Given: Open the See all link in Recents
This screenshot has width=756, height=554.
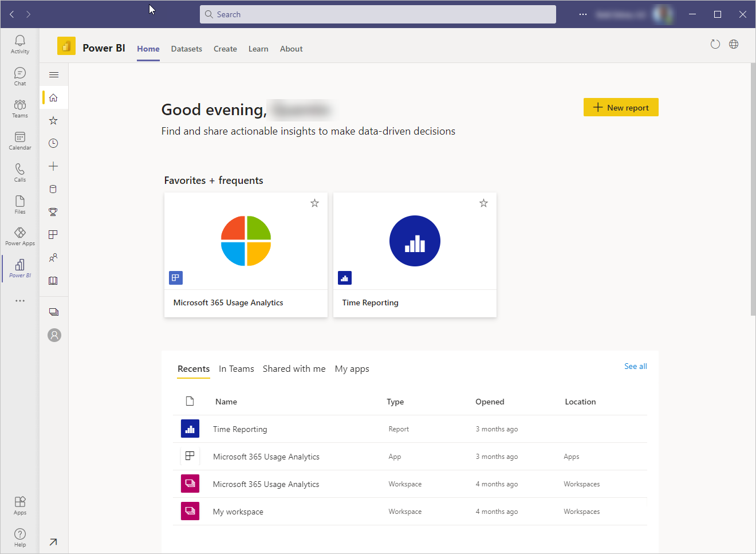Looking at the screenshot, I should tap(635, 366).
